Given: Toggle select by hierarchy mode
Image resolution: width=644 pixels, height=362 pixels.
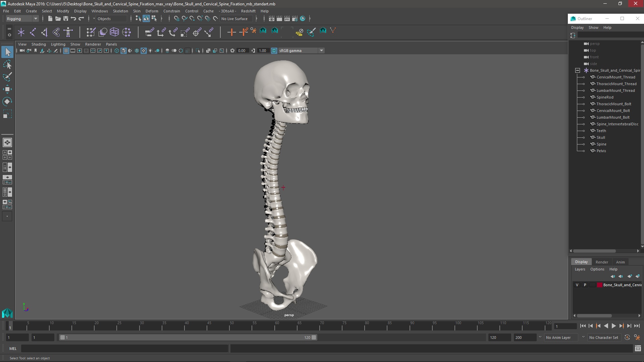Looking at the screenshot, I should (138, 19).
